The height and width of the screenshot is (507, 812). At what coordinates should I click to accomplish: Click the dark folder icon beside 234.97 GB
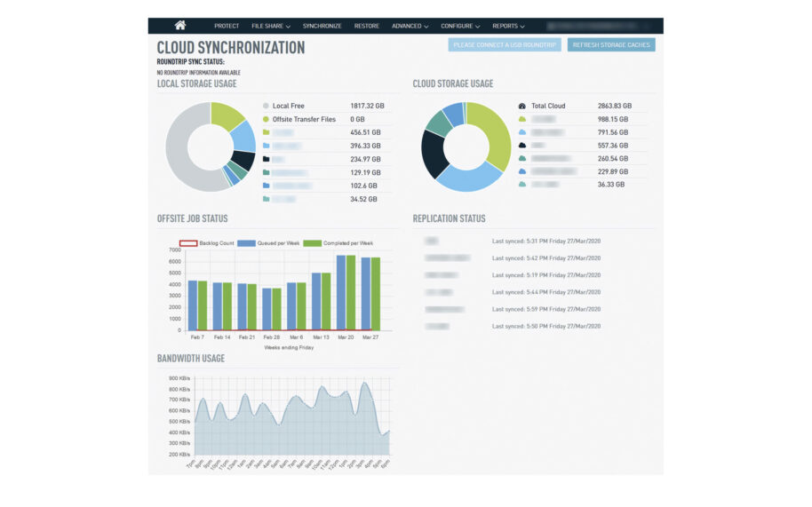(265, 159)
